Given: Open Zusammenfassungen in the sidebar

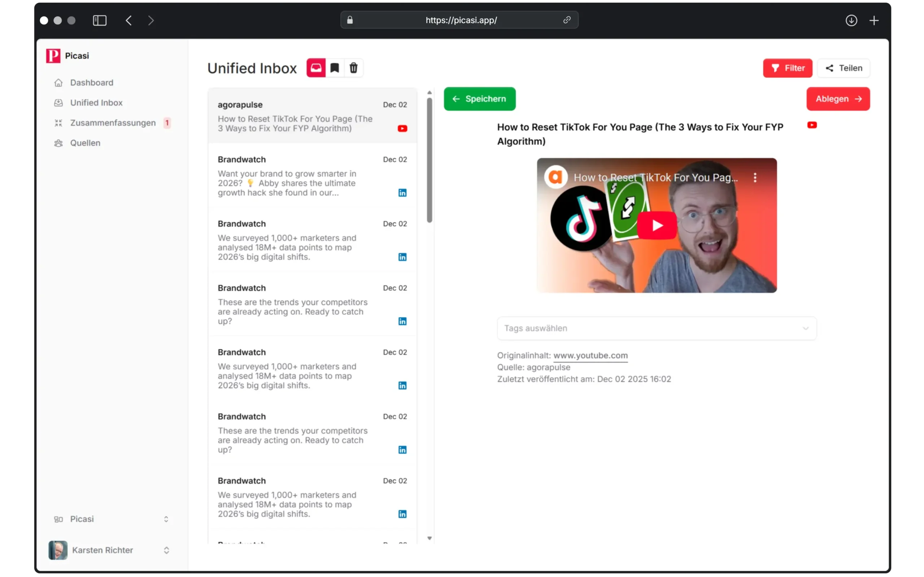Looking at the screenshot, I should (113, 123).
